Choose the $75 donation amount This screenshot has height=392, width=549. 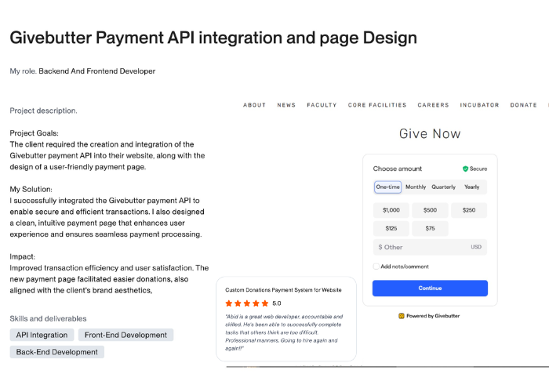[430, 228]
